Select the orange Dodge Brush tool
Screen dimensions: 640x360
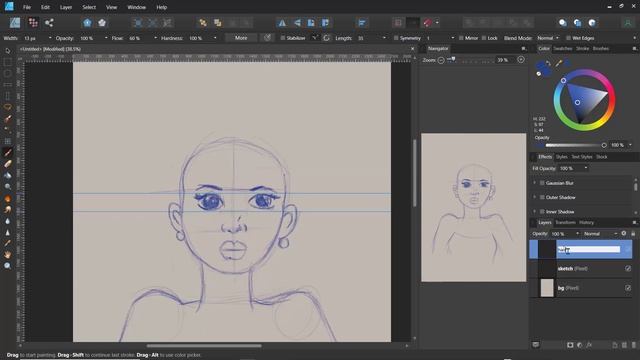[x=7, y=199]
